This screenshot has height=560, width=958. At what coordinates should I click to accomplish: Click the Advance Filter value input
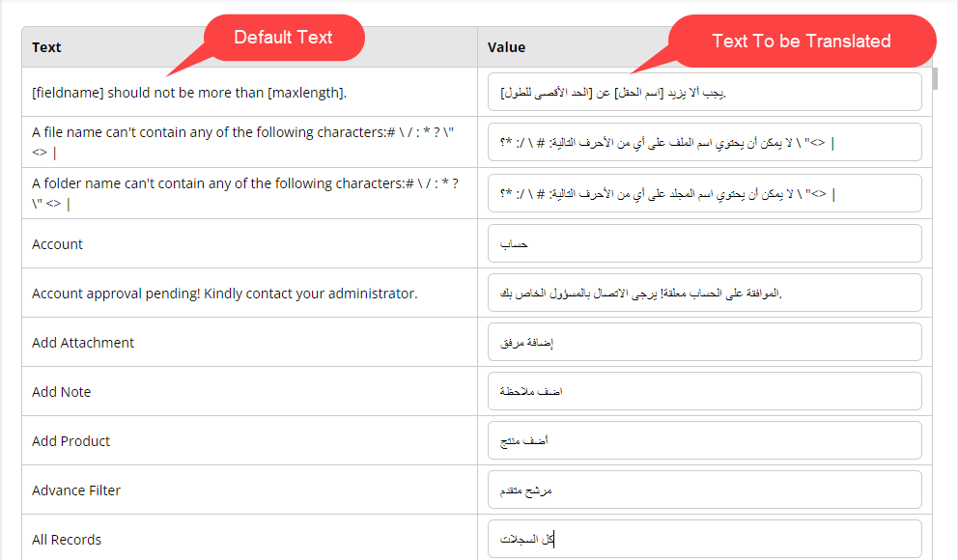(x=705, y=490)
